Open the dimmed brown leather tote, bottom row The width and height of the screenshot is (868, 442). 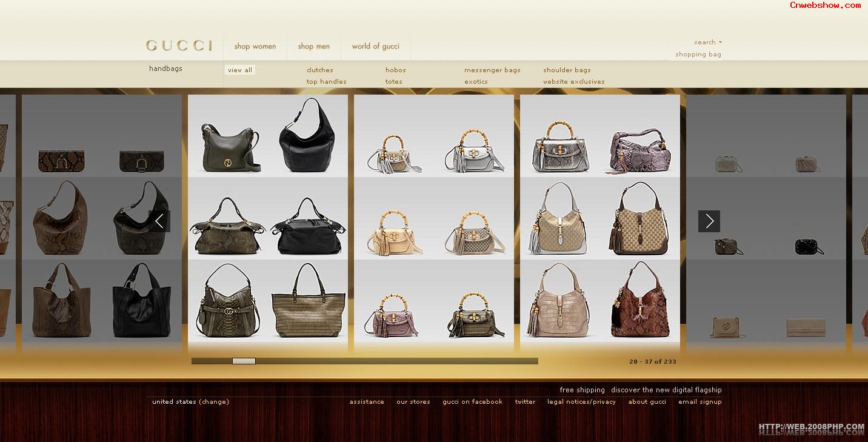tap(61, 300)
